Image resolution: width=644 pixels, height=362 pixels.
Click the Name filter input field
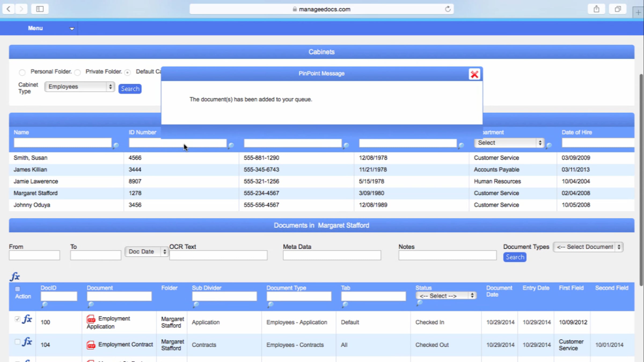(x=63, y=143)
